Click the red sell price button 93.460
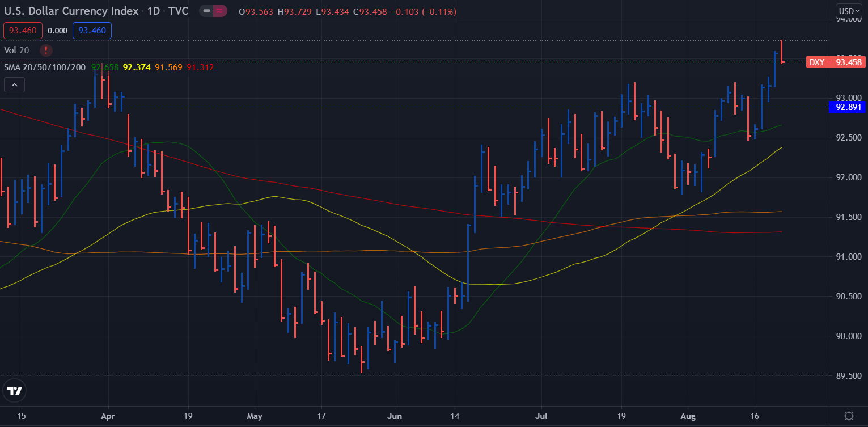The height and width of the screenshot is (427, 868). click(x=22, y=31)
